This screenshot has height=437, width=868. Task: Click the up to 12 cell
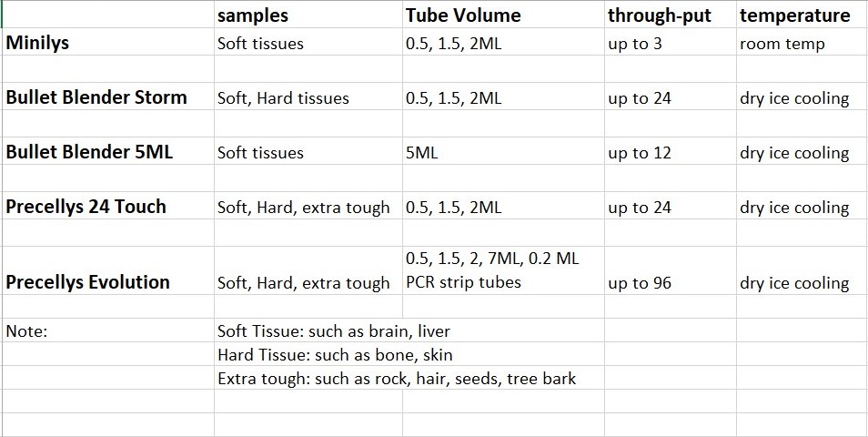click(x=640, y=153)
